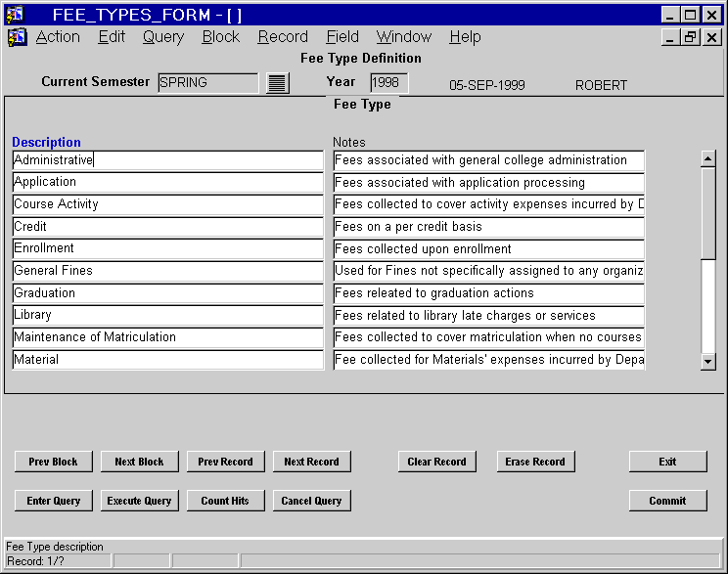This screenshot has height=574, width=728.
Task: Advance with Next Record button
Action: (x=311, y=462)
